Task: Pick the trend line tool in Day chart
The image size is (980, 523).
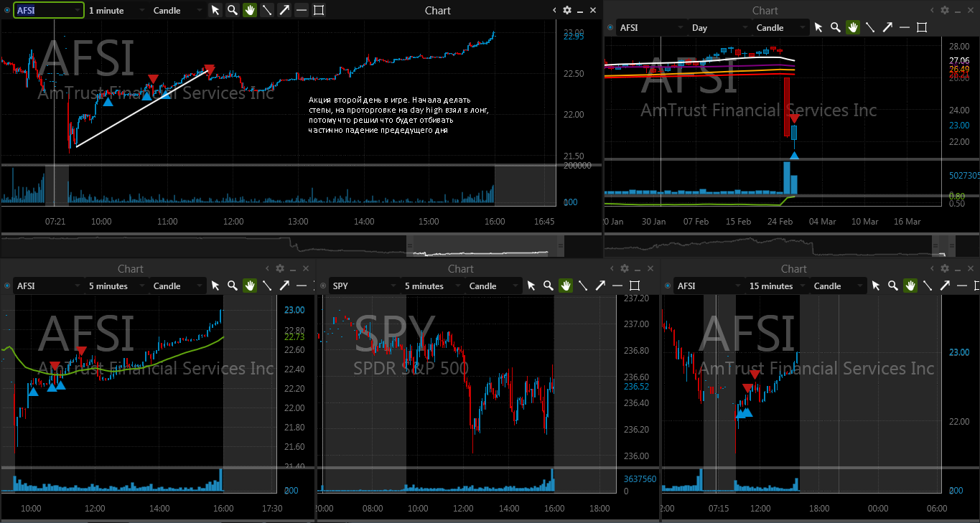Action: click(x=870, y=27)
